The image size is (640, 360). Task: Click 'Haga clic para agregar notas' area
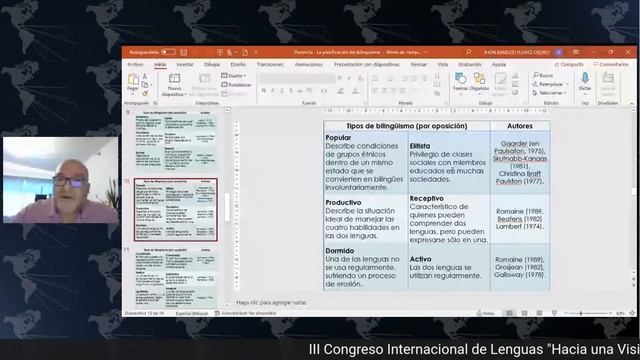tap(271, 302)
